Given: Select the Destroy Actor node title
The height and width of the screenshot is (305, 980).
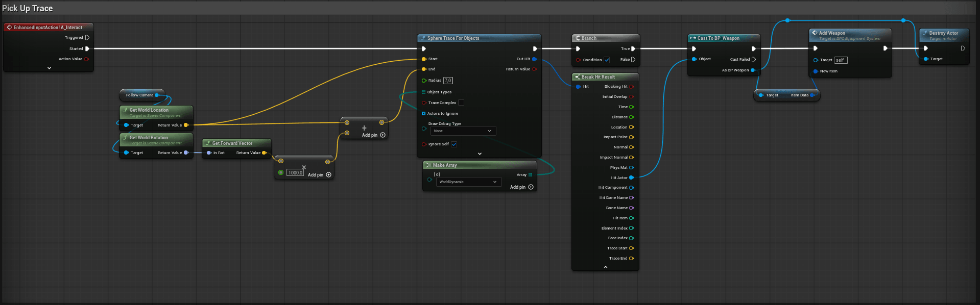Looking at the screenshot, I should coord(943,33).
